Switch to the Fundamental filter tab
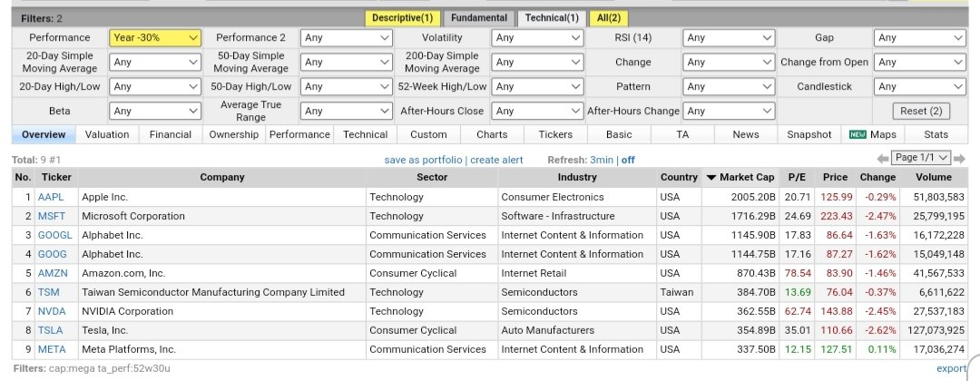The height and width of the screenshot is (381, 980). (x=479, y=18)
